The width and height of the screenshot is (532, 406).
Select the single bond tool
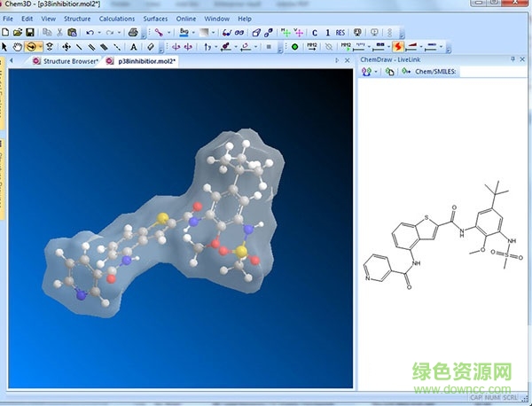pos(80,46)
